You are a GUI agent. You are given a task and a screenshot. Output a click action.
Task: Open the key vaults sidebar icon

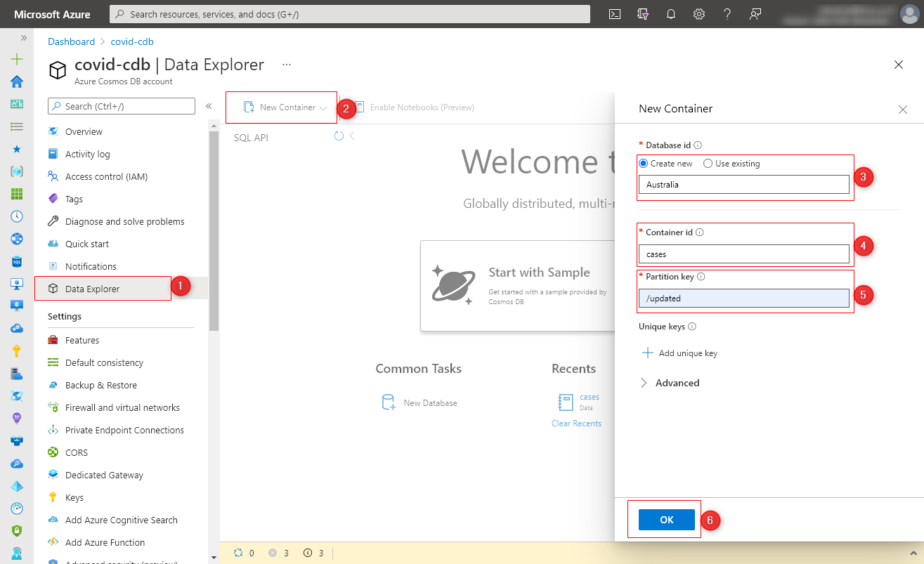point(17,351)
